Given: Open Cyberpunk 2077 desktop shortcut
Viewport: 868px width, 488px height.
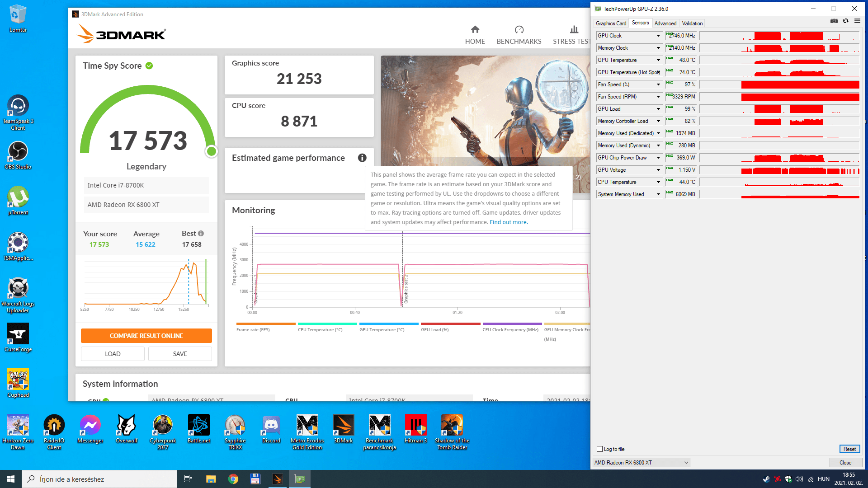Looking at the screenshot, I should pyautogui.click(x=163, y=432).
